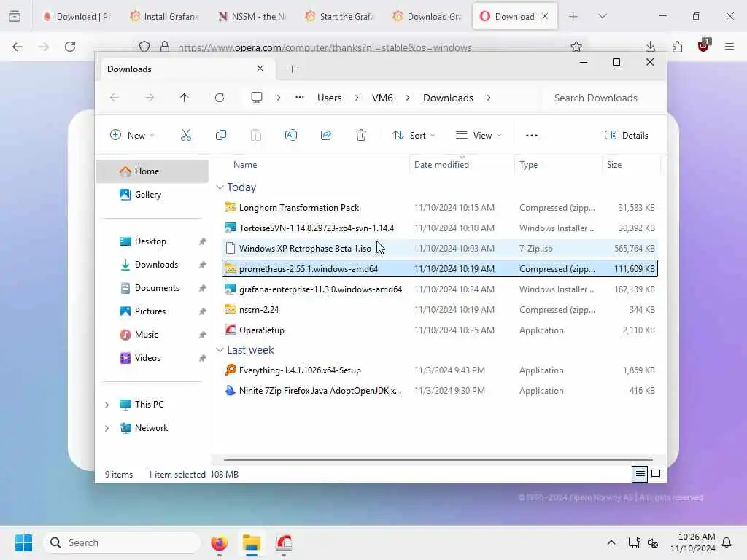Screen dimensions: 747x560
Task: Switch to details list view in status bar
Action: click(640, 474)
